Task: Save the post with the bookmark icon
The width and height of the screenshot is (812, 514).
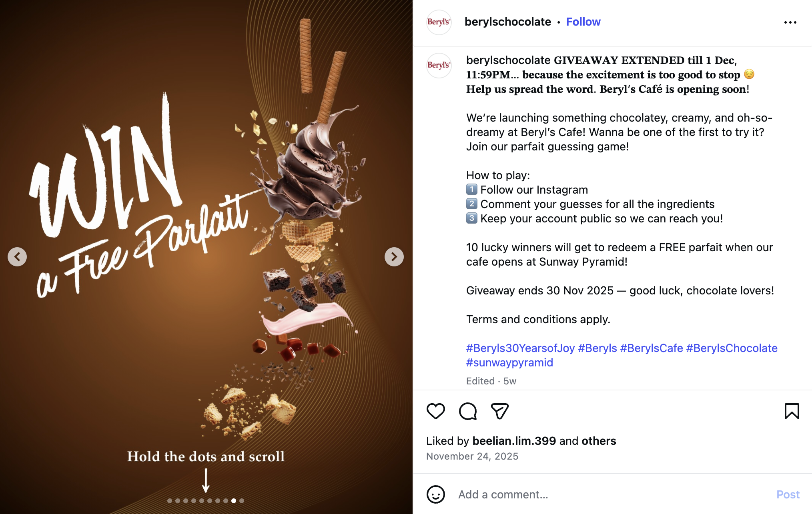Action: coord(792,411)
